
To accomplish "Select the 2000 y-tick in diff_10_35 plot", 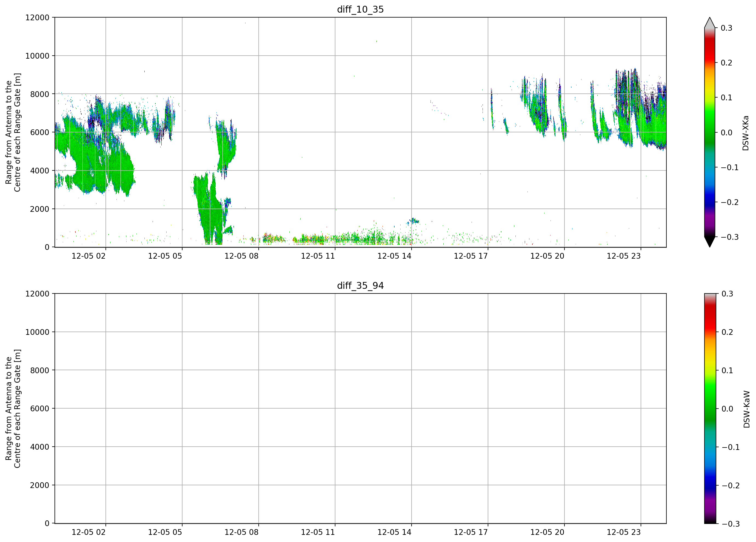I will [40, 209].
